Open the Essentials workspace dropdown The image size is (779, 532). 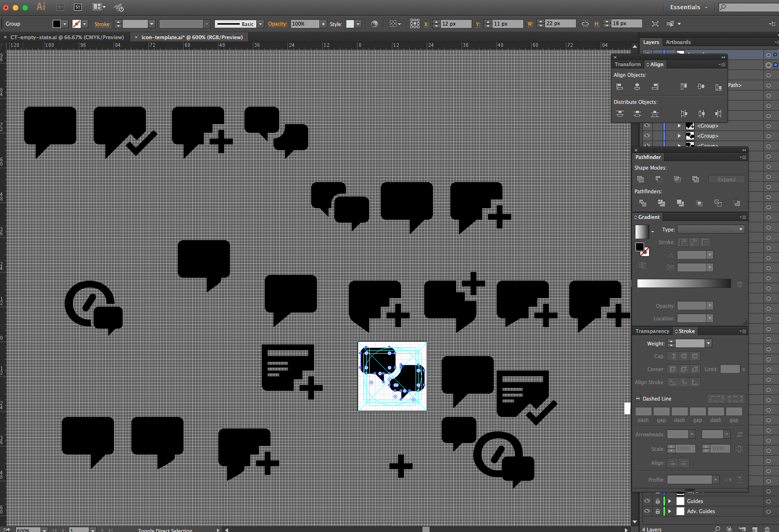coord(689,7)
